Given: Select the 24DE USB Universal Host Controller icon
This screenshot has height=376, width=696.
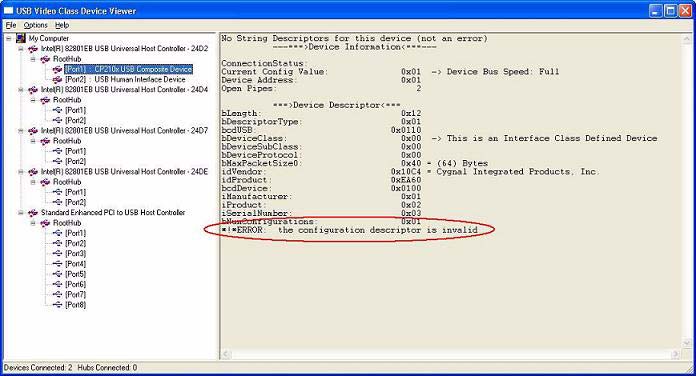Looking at the screenshot, I should [x=33, y=171].
